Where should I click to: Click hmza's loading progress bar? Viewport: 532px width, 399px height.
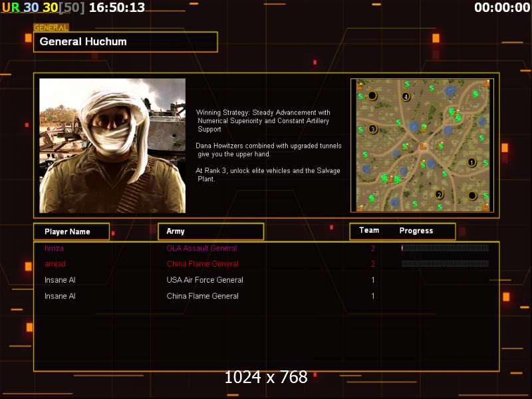(x=445, y=248)
